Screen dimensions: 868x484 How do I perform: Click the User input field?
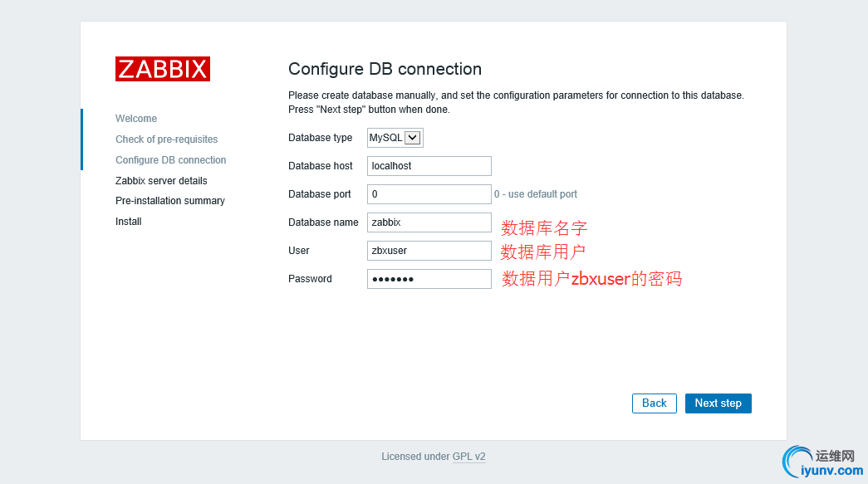[429, 251]
